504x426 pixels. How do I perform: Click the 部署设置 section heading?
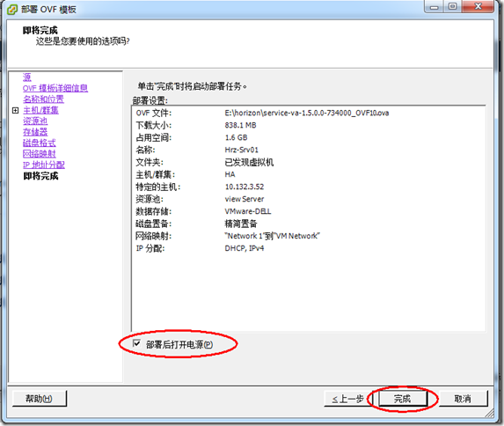[x=150, y=100]
